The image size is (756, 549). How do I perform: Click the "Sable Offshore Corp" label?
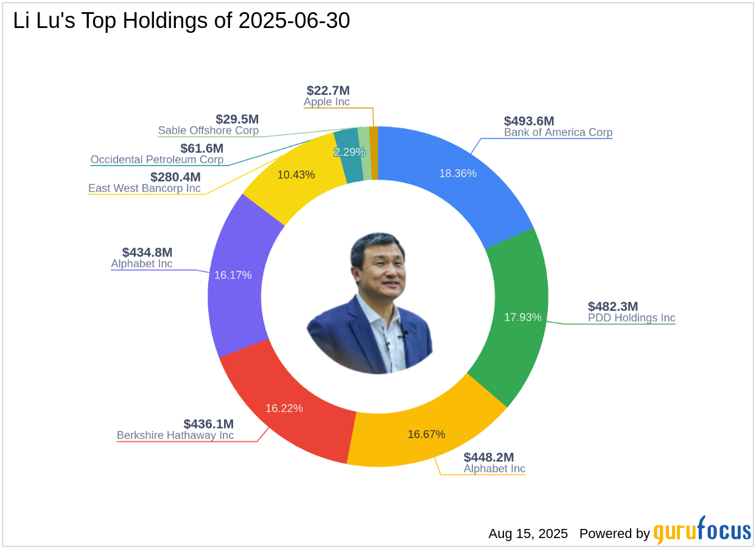point(208,130)
